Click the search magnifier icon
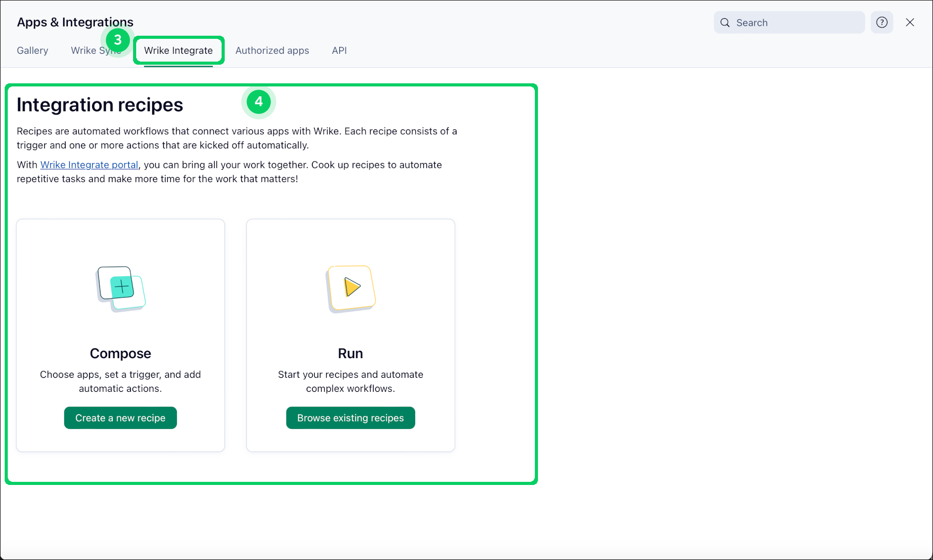Image resolution: width=933 pixels, height=560 pixels. (x=725, y=22)
